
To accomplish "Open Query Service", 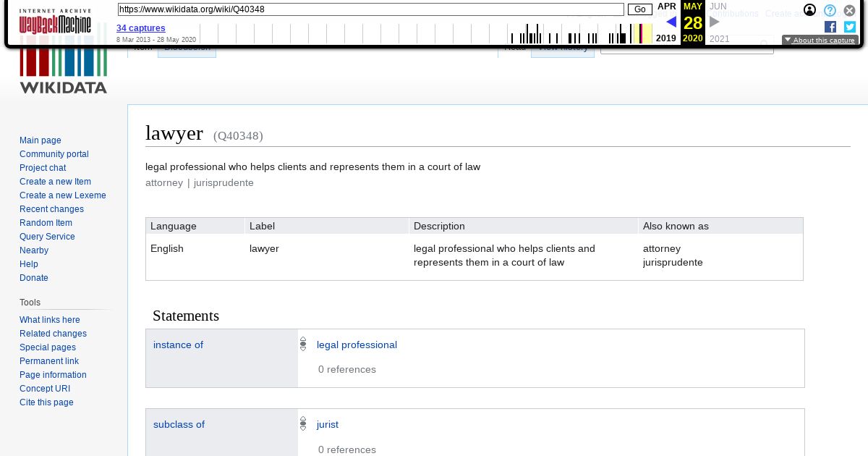I will pyautogui.click(x=47, y=237).
